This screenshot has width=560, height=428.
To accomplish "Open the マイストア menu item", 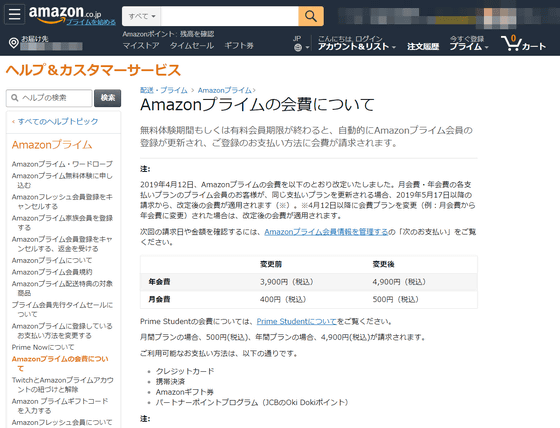I will [141, 46].
